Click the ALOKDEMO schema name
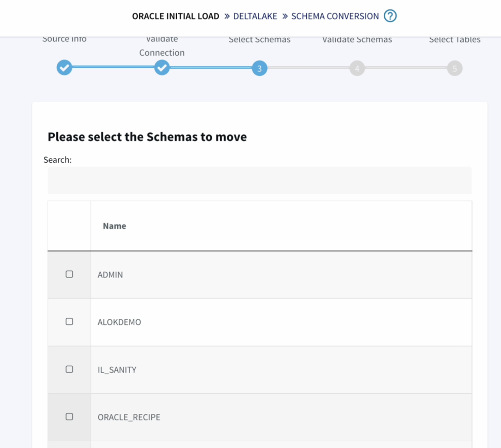This screenshot has width=501, height=448. 119,322
